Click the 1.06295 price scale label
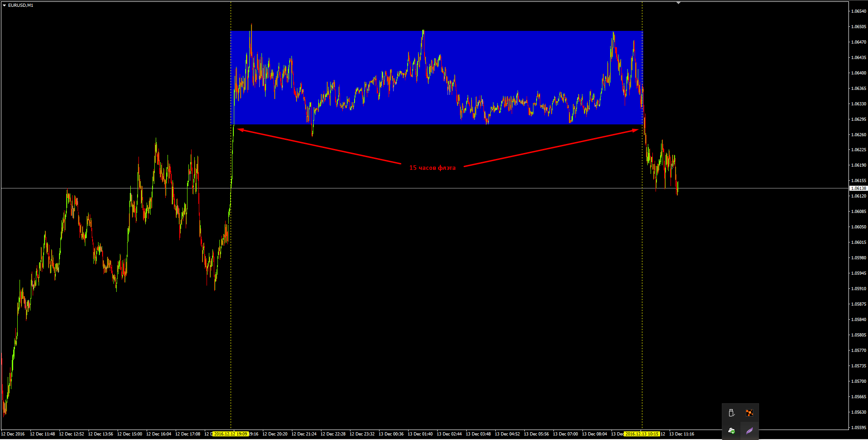Image resolution: width=868 pixels, height=440 pixels. tap(858, 119)
